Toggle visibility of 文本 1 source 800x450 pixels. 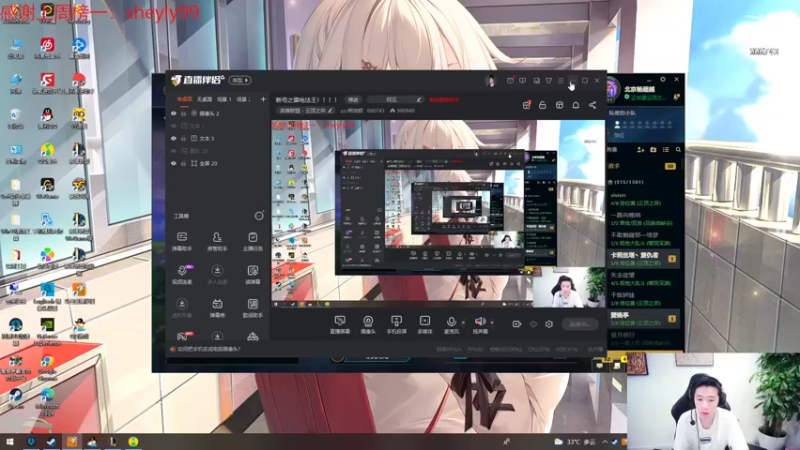173,126
